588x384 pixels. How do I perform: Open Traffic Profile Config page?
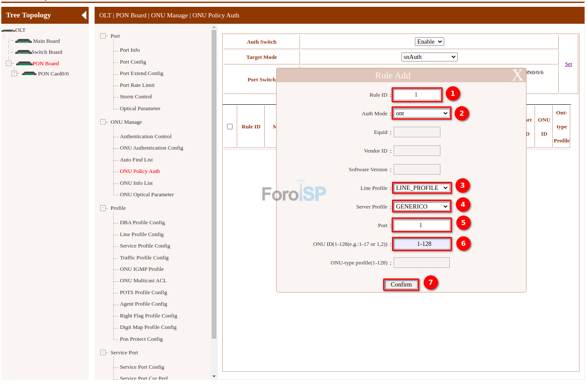144,258
